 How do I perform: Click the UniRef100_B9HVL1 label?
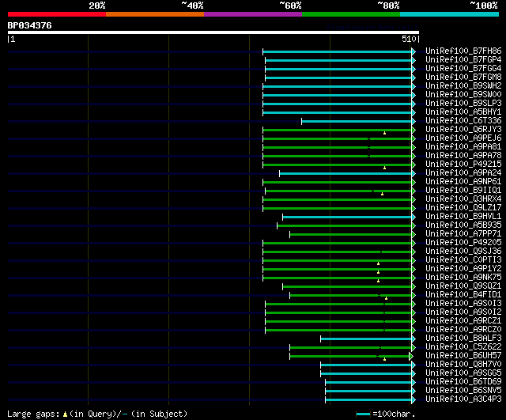[x=463, y=217]
